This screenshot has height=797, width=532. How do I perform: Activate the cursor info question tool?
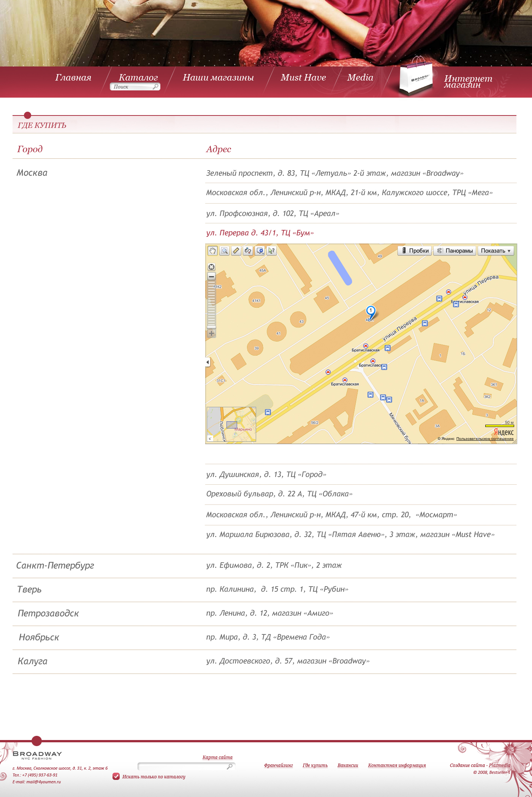271,251
